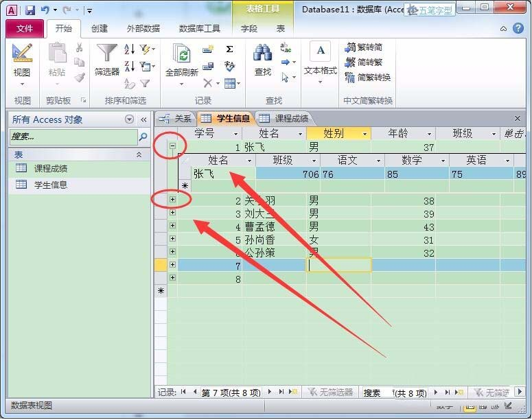Image resolution: width=532 pixels, height=420 pixels.
Task: Switch to the 创建 ribbon tab
Action: click(100, 29)
